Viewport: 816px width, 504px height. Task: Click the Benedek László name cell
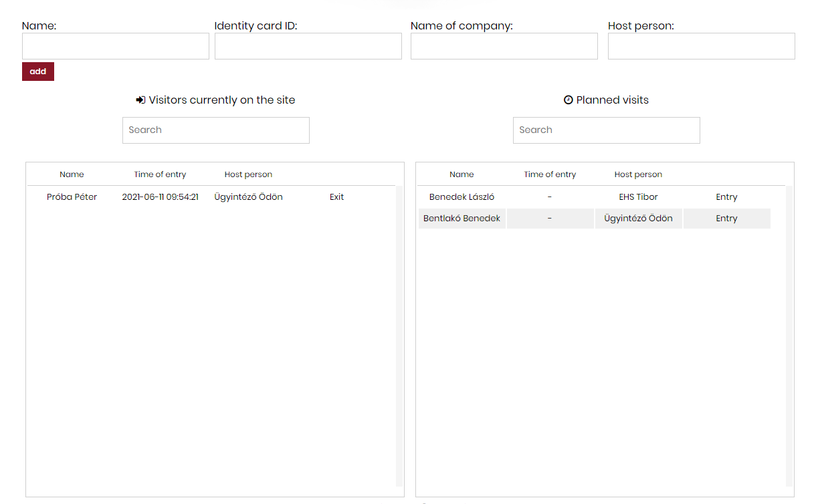click(x=462, y=197)
